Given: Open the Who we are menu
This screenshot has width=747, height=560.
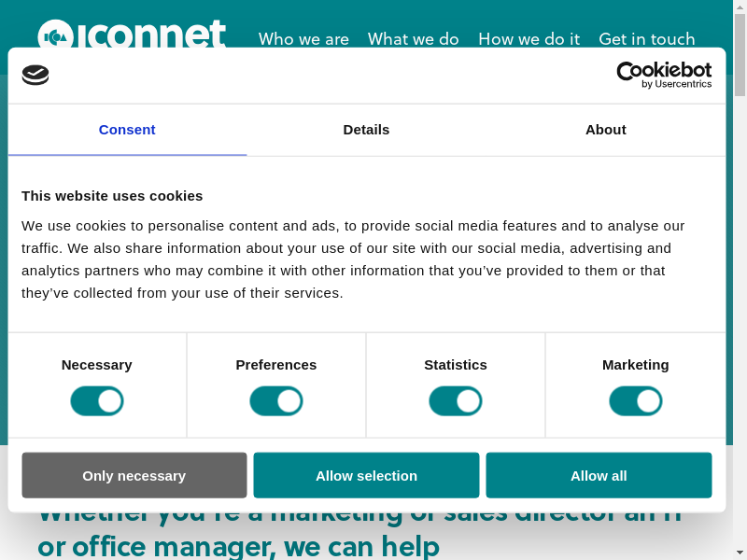Looking at the screenshot, I should [x=303, y=38].
